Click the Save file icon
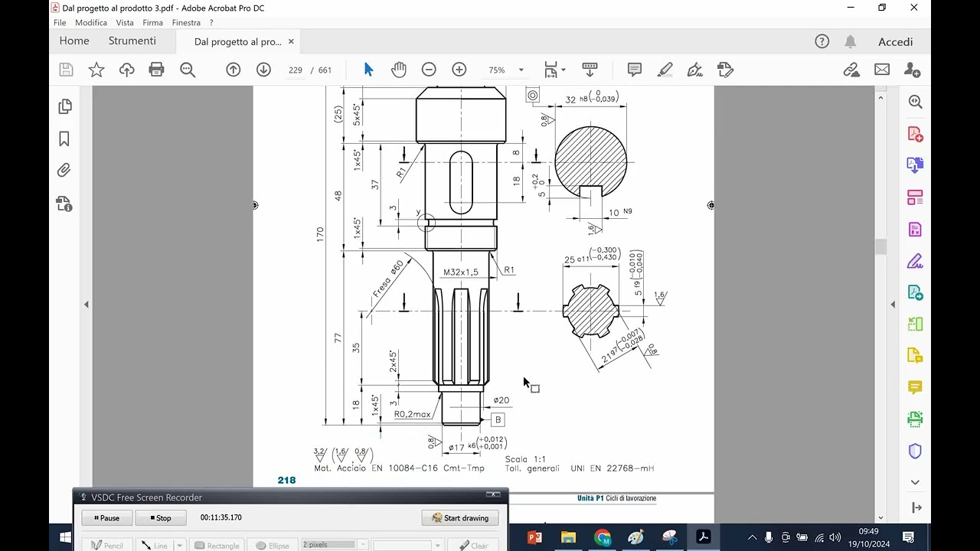980x551 pixels. tap(66, 70)
